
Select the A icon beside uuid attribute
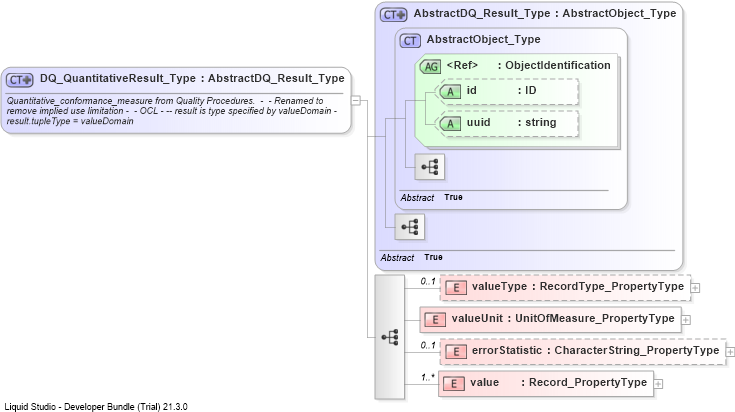point(450,123)
